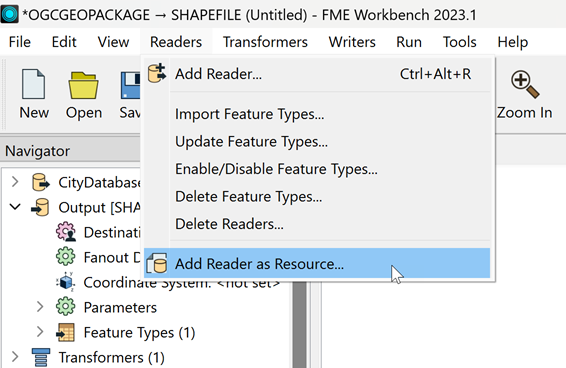This screenshot has width=566, height=368.
Task: Click the Transformers stack icon
Action: pos(40,357)
